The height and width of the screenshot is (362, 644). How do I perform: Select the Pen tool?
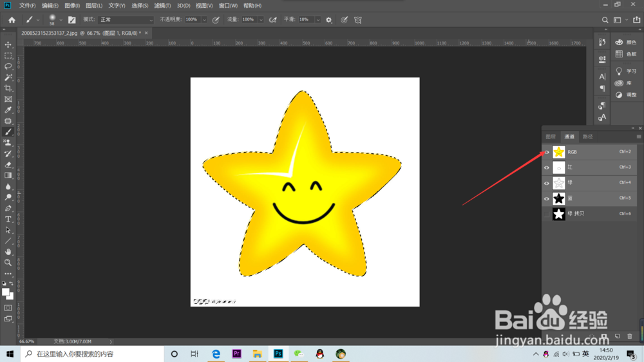8,208
